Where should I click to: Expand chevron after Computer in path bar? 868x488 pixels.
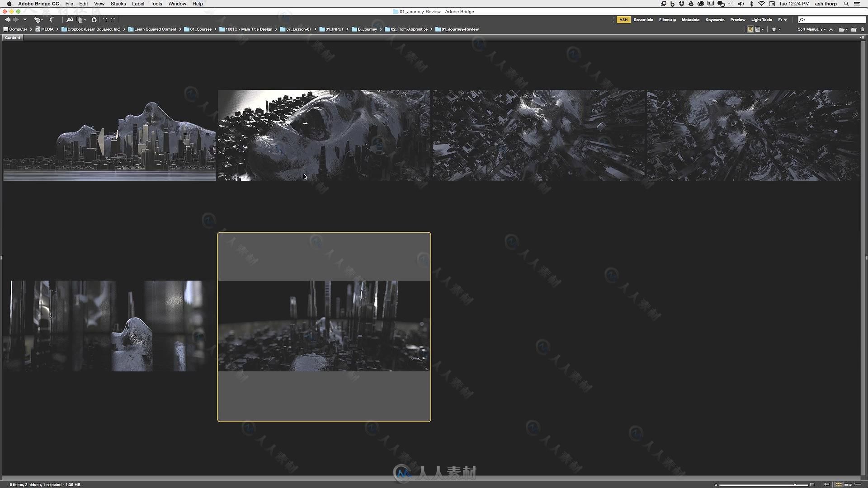click(31, 29)
